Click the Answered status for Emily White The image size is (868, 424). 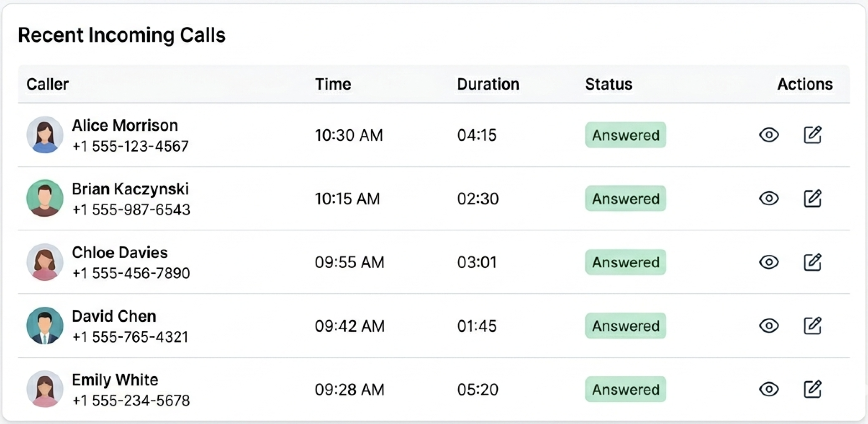(625, 389)
